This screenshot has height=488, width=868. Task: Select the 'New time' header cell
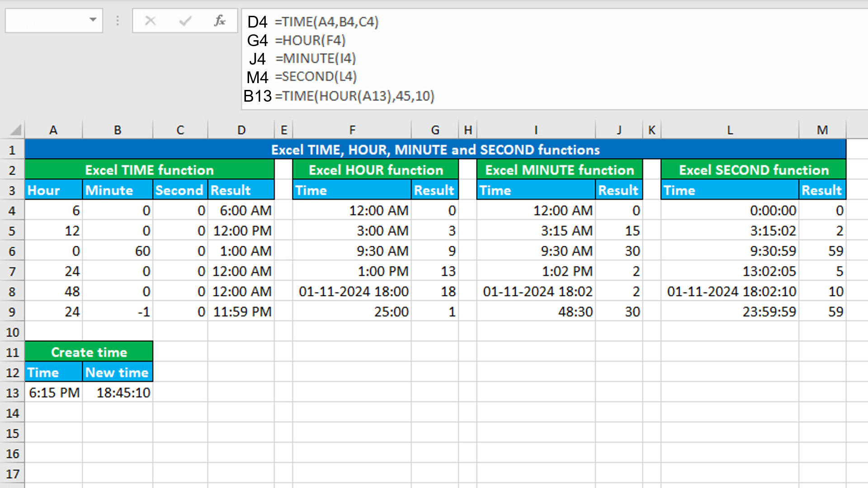click(x=118, y=372)
